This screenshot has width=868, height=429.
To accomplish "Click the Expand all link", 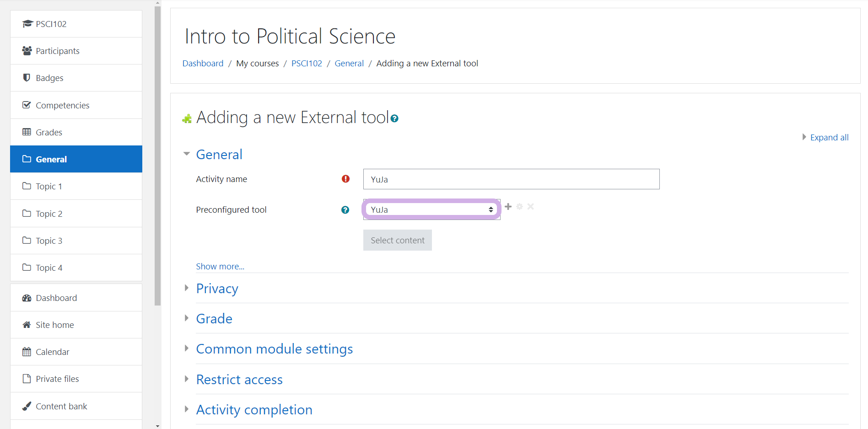I will click(829, 137).
